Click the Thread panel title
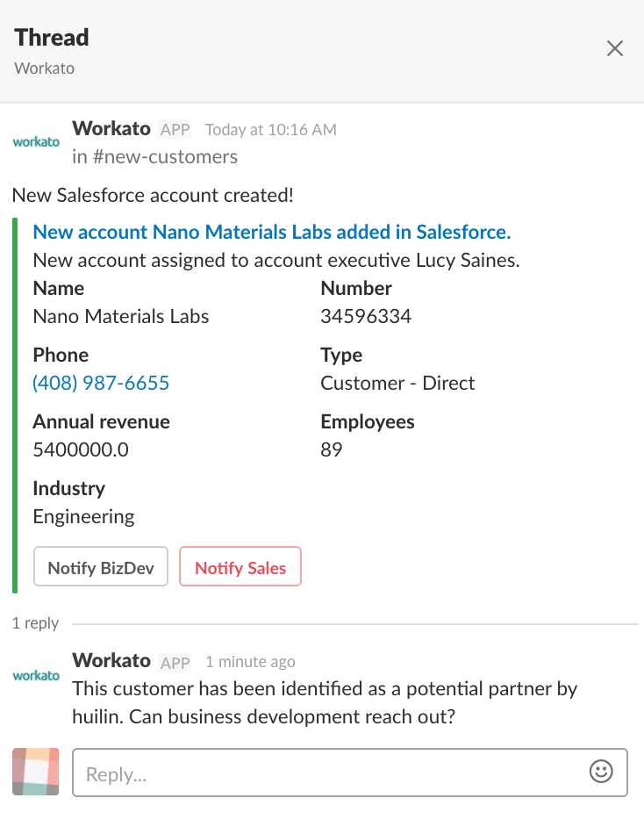This screenshot has width=644, height=834. pyautogui.click(x=51, y=37)
